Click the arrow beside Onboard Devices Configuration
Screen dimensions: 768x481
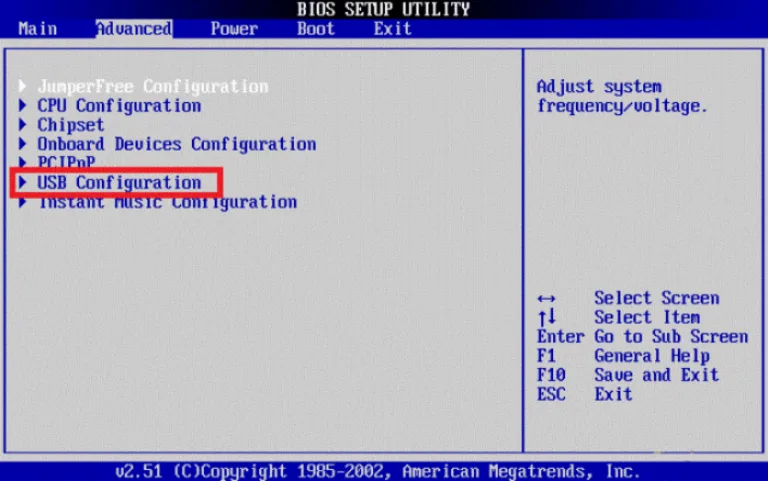point(22,144)
